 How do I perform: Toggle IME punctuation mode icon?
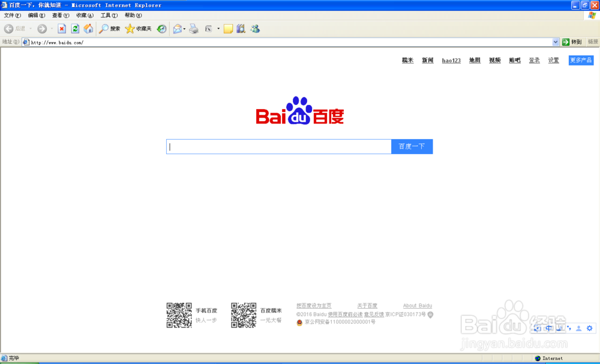pos(569,328)
